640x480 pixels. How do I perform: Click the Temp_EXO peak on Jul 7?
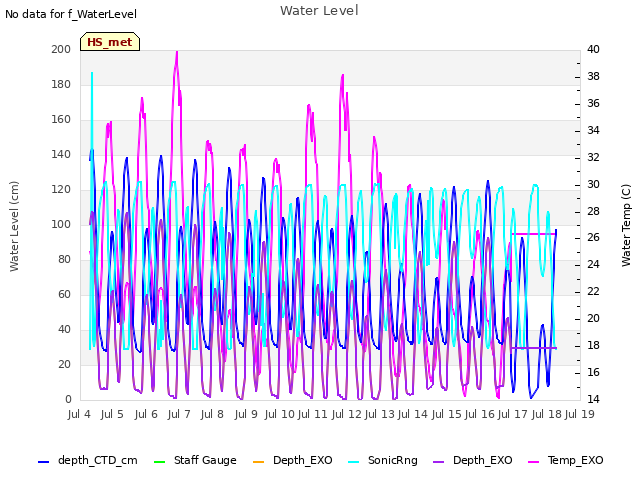[177, 52]
